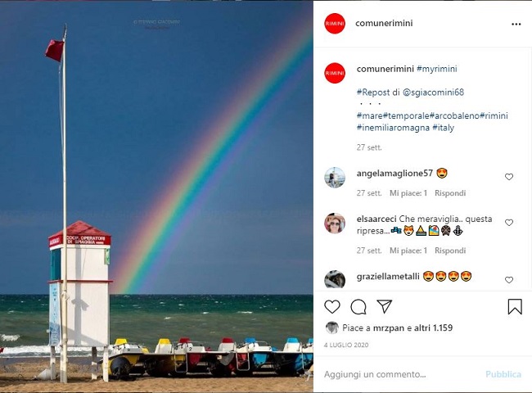Share post via paper plane icon
This screenshot has height=393, width=532.
pos(385,306)
